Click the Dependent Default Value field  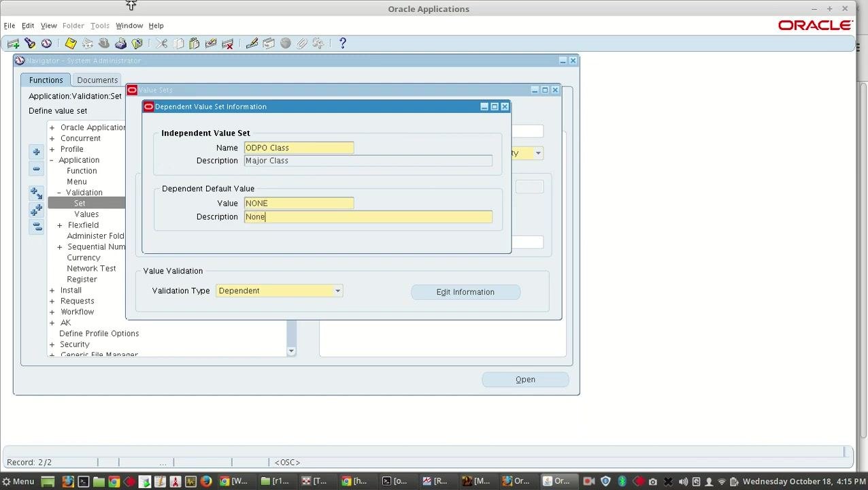point(299,203)
